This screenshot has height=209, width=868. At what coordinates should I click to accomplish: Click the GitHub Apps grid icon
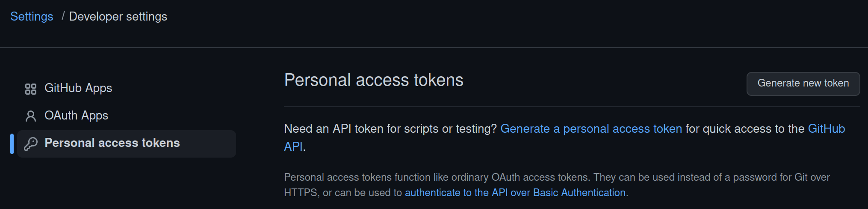(x=31, y=89)
